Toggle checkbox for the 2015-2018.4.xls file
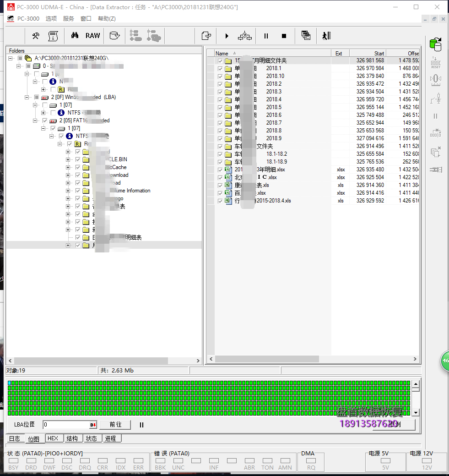This screenshot has width=449, height=476. (x=220, y=201)
